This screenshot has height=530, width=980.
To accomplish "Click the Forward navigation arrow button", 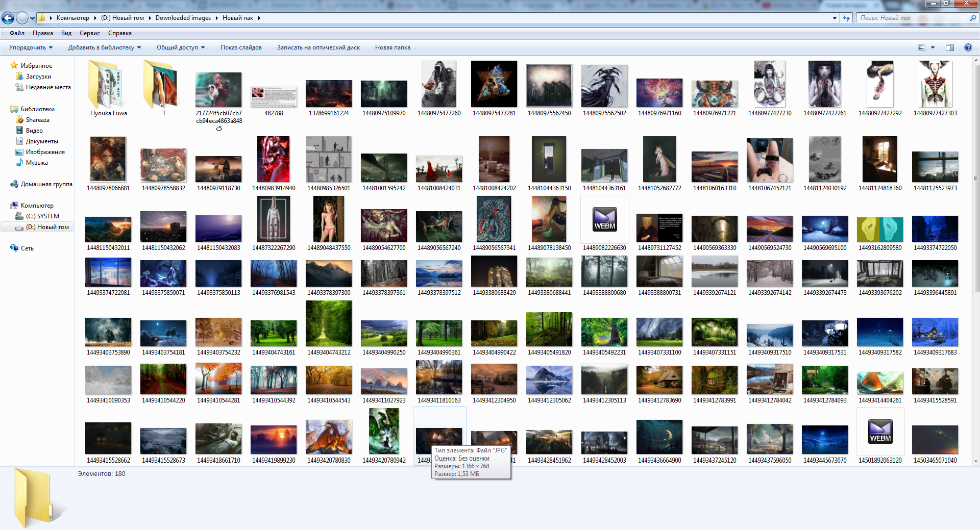I will point(22,18).
